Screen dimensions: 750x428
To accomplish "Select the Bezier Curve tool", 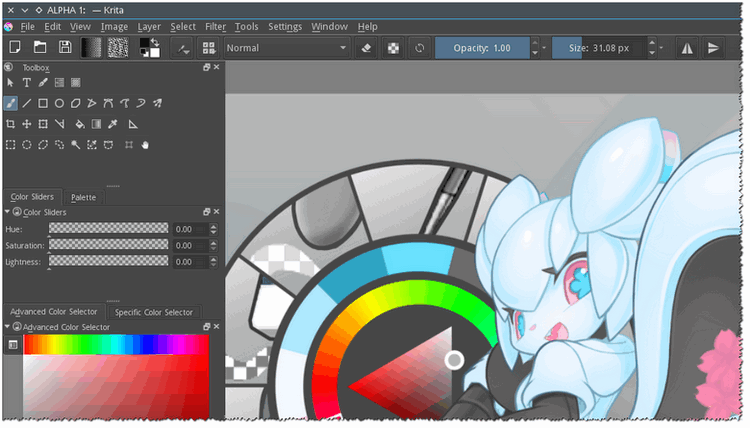I will [x=109, y=103].
